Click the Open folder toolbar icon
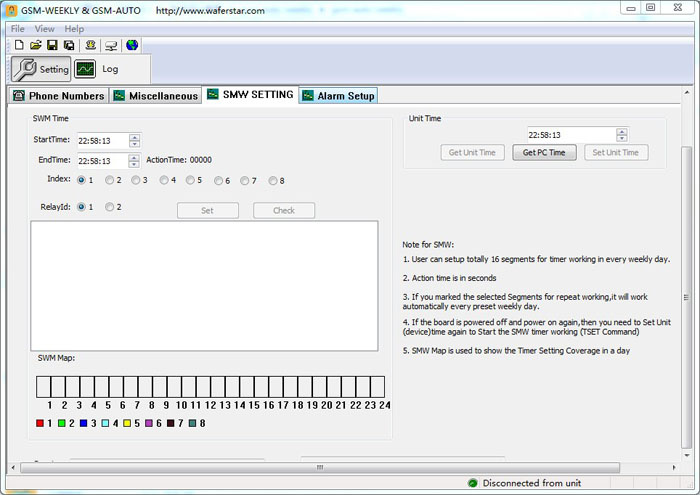The height and width of the screenshot is (495, 700). [36, 45]
